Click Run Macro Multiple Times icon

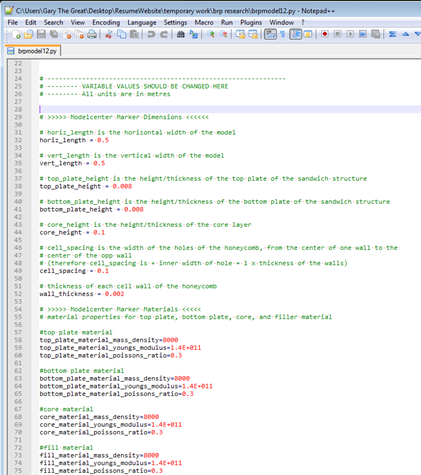[x=363, y=34]
